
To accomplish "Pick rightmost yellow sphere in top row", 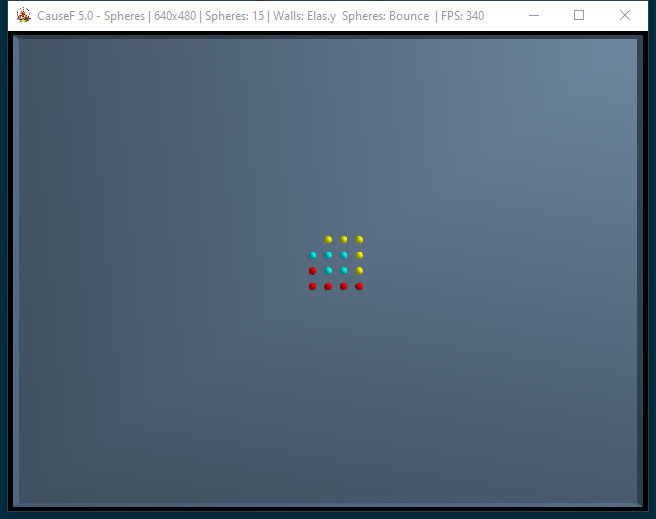I will pyautogui.click(x=360, y=239).
